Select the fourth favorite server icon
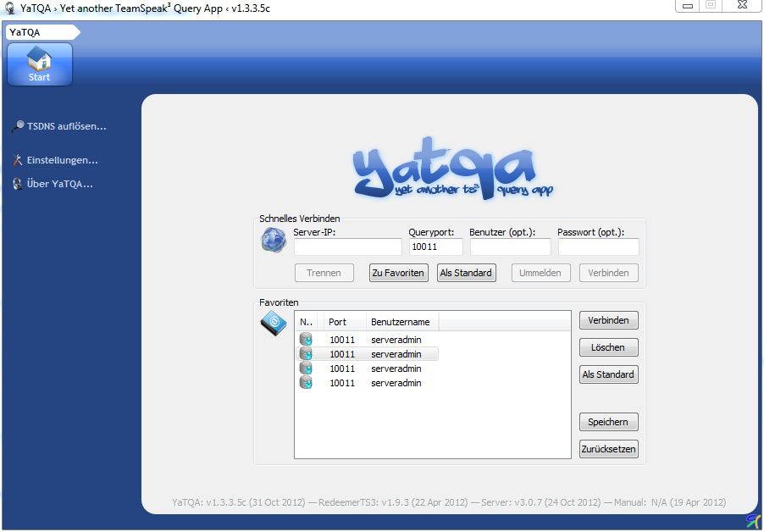This screenshot has height=532, width=764. tap(306, 383)
